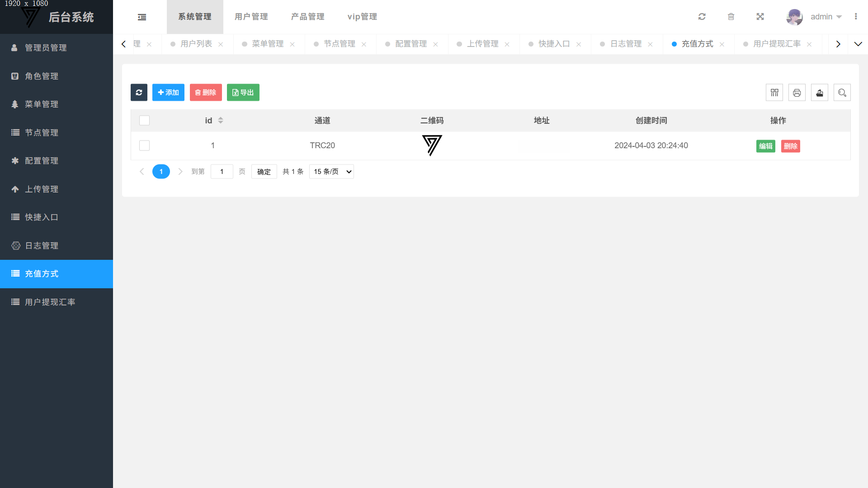
Task: Enter fullscreen using the expand arrows icon
Action: [x=760, y=17]
